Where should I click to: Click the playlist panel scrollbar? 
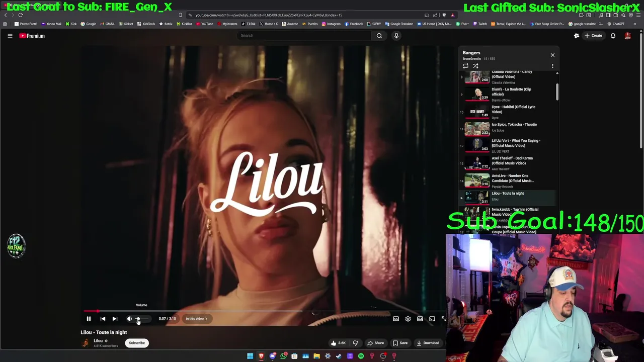pyautogui.click(x=557, y=92)
